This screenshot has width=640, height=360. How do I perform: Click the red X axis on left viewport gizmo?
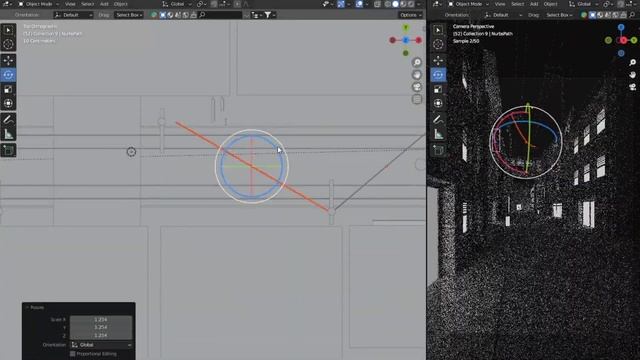[x=418, y=40]
